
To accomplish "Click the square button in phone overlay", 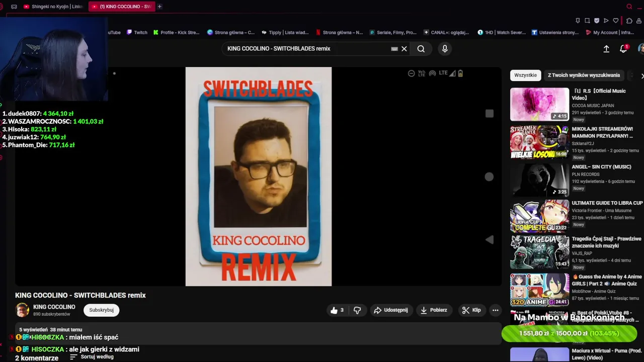I will (489, 114).
